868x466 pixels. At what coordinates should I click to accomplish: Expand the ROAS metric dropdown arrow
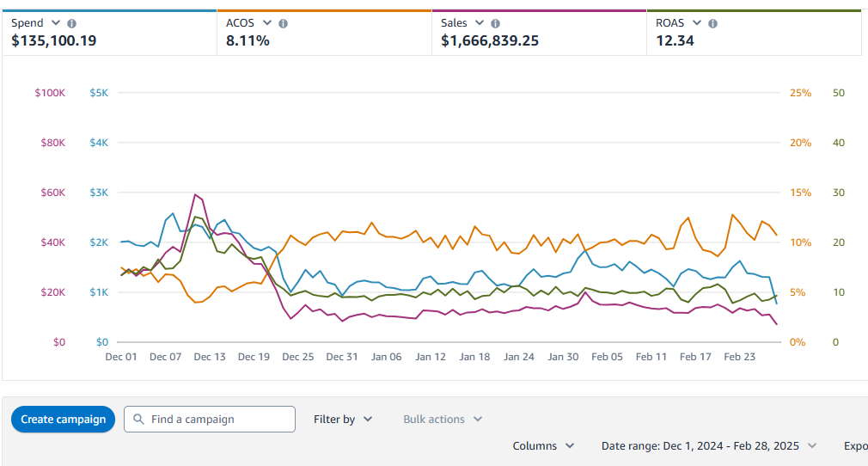[x=697, y=22]
